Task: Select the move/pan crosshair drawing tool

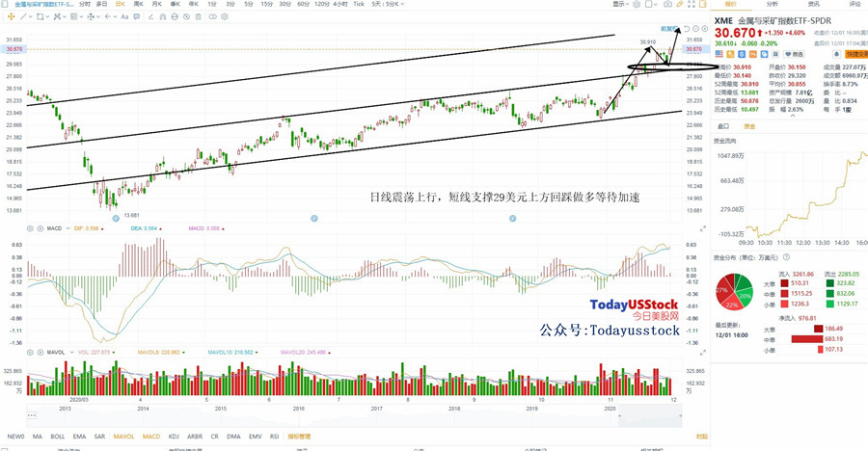Action: pyautogui.click(x=11, y=16)
